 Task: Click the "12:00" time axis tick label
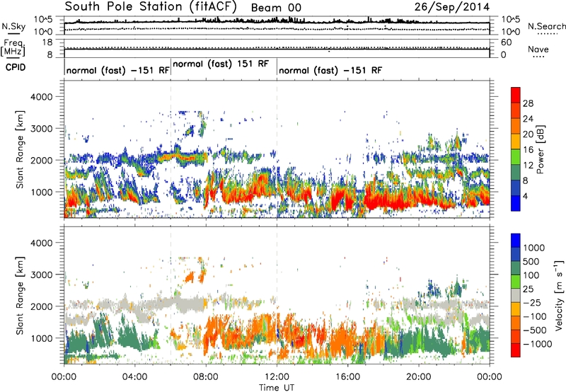[x=277, y=377]
